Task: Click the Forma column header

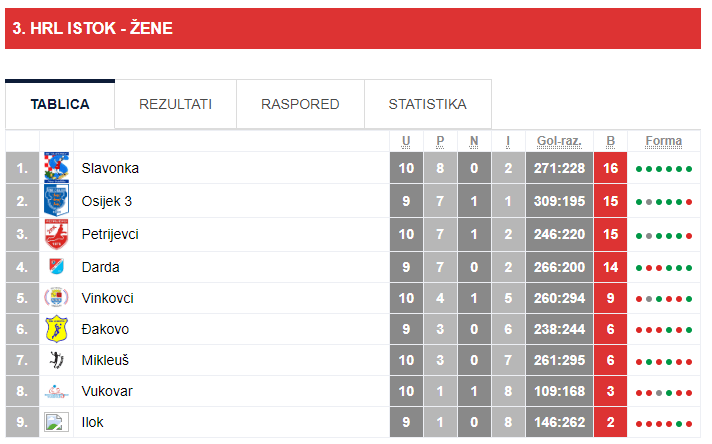Action: (x=664, y=141)
